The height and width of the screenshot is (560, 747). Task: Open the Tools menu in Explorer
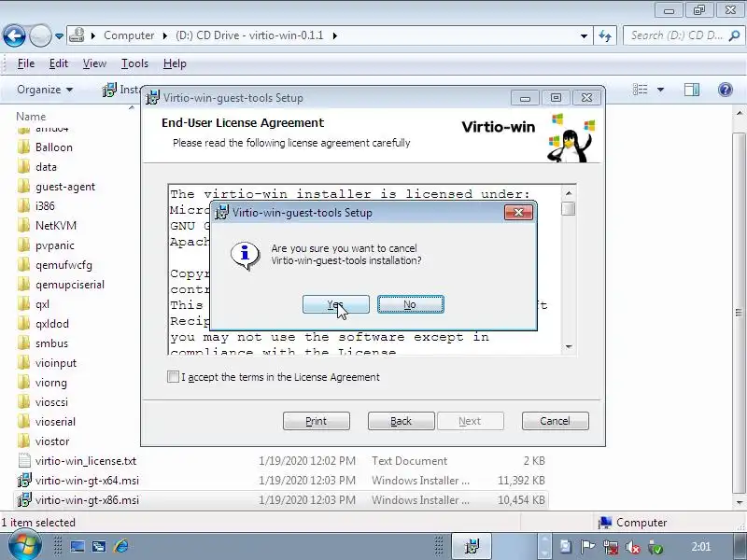pyautogui.click(x=134, y=63)
